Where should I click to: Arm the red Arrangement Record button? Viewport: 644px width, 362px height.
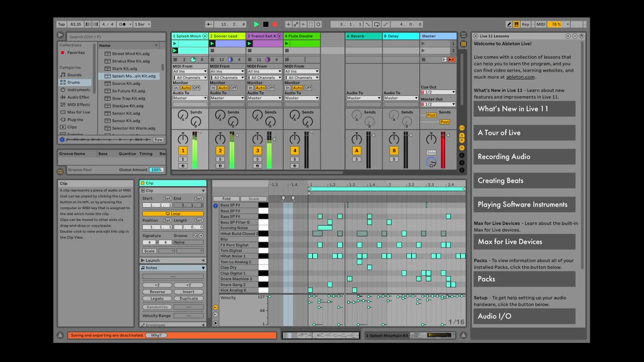pyautogui.click(x=275, y=24)
